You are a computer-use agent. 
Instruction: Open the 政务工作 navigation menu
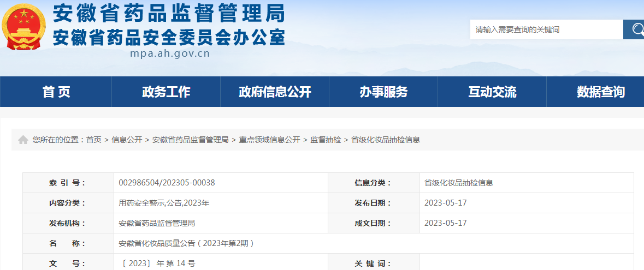(x=166, y=92)
